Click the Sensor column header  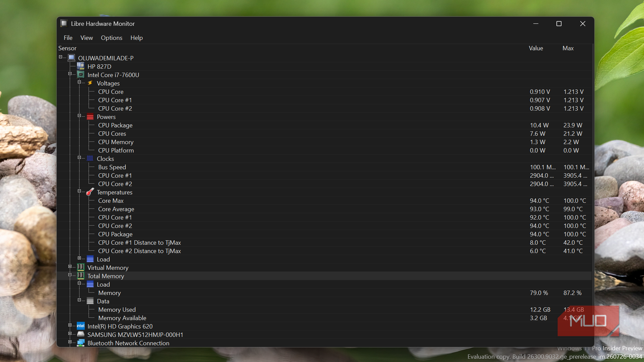[67, 48]
